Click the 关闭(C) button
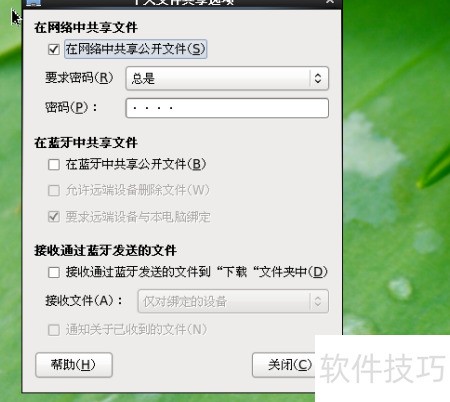Screen dimensions: 450x402 tap(285, 365)
